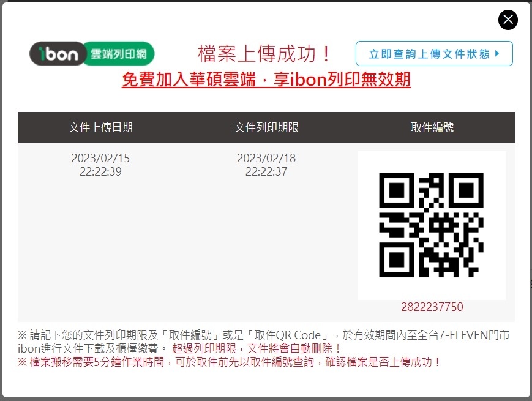Select print deadline date 2023/02/18

click(x=266, y=158)
